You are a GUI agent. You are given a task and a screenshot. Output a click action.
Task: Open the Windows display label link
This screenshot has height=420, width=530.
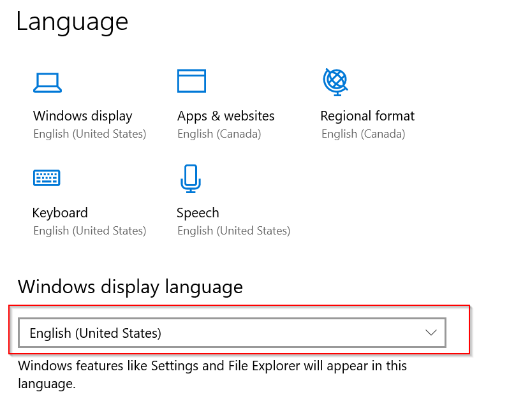(82, 116)
